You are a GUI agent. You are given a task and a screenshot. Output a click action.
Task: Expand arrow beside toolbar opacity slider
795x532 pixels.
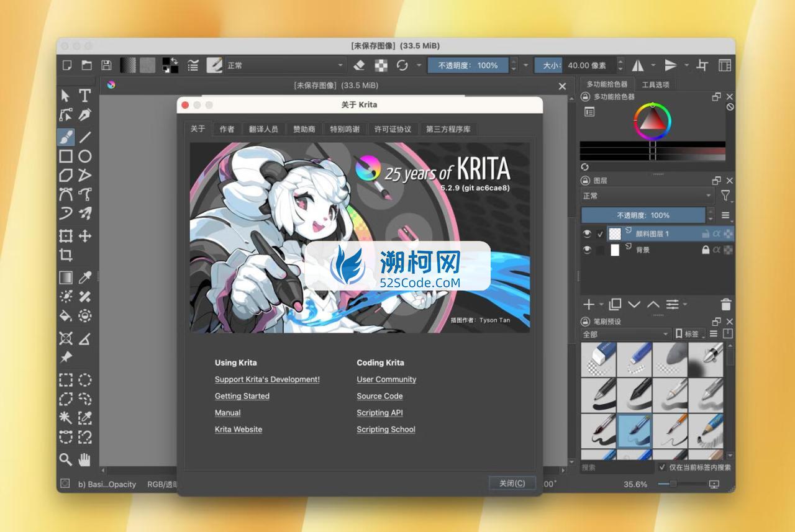(526, 65)
